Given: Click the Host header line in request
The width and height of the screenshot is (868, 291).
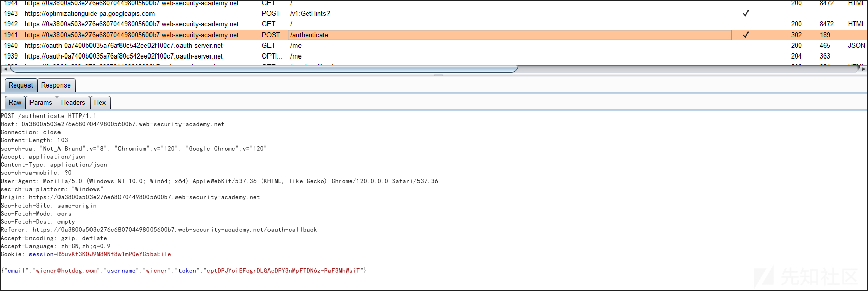Looking at the screenshot, I should tap(112, 124).
